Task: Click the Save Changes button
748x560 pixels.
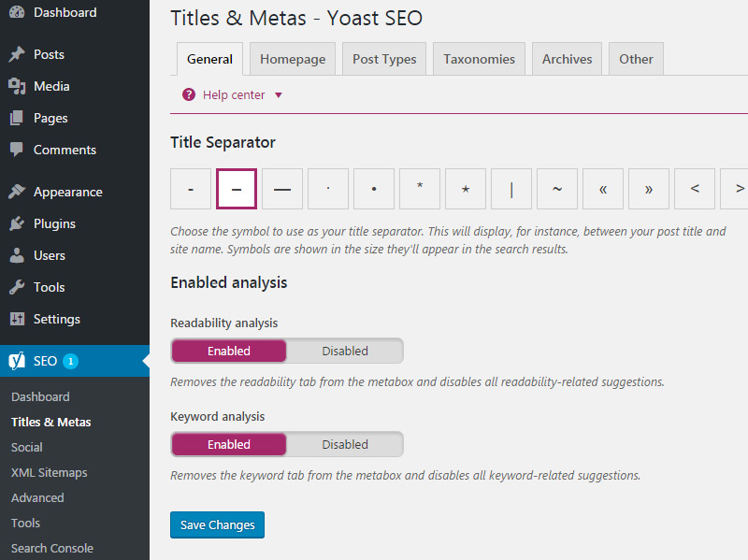Action: point(217,524)
